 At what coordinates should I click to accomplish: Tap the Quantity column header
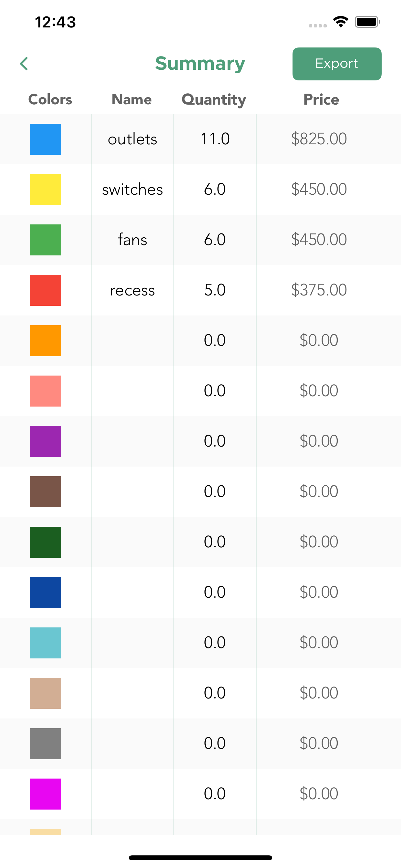(214, 100)
